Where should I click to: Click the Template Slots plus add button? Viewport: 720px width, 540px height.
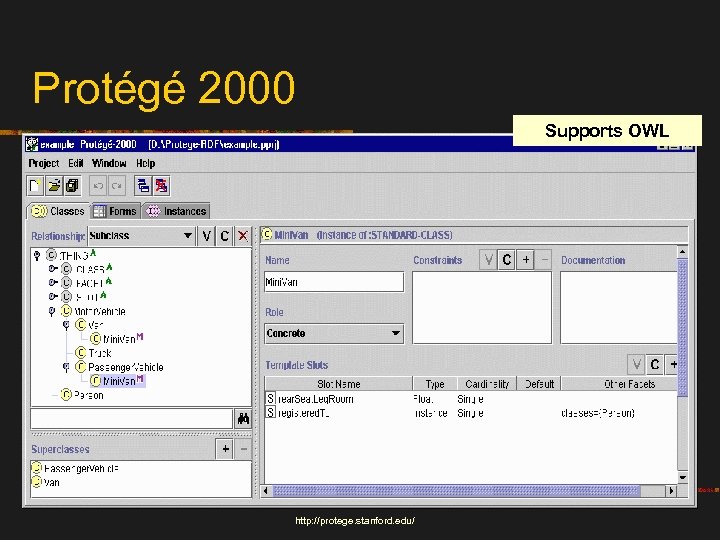[672, 365]
